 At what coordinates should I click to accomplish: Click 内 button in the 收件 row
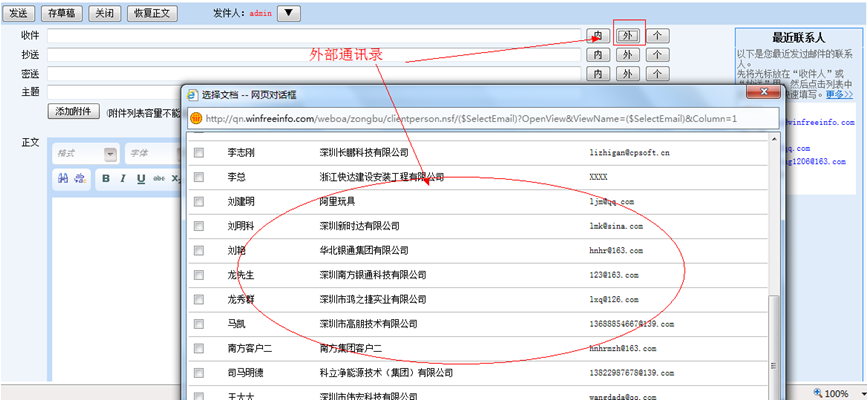[x=598, y=36]
